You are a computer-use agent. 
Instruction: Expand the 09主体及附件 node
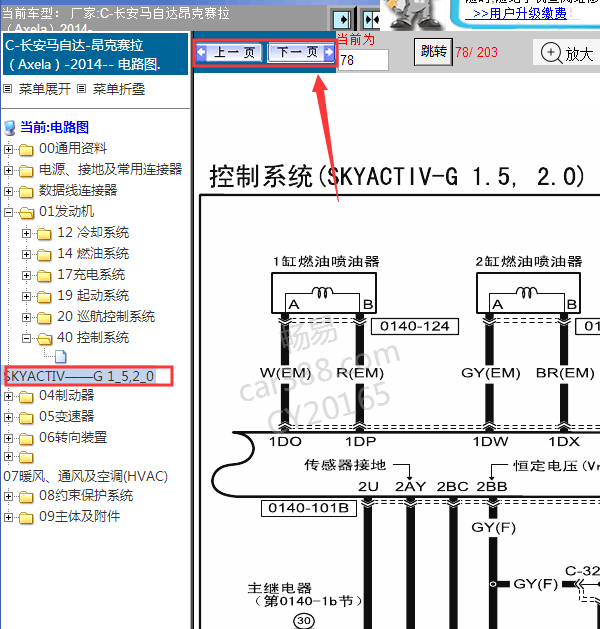(x=8, y=517)
